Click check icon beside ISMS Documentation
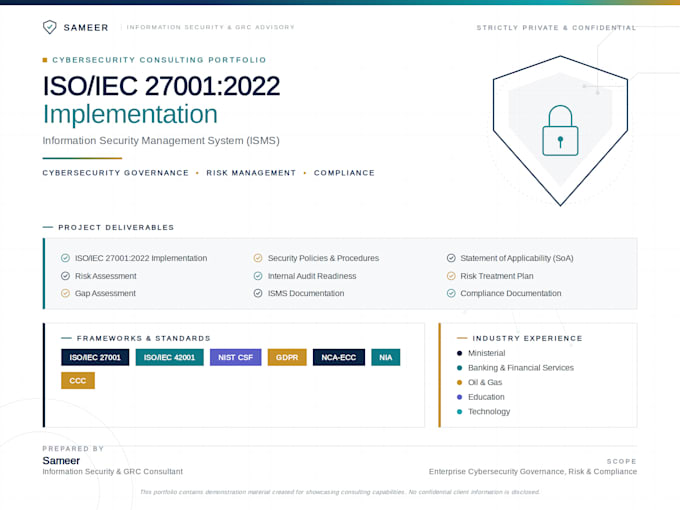 258,293
